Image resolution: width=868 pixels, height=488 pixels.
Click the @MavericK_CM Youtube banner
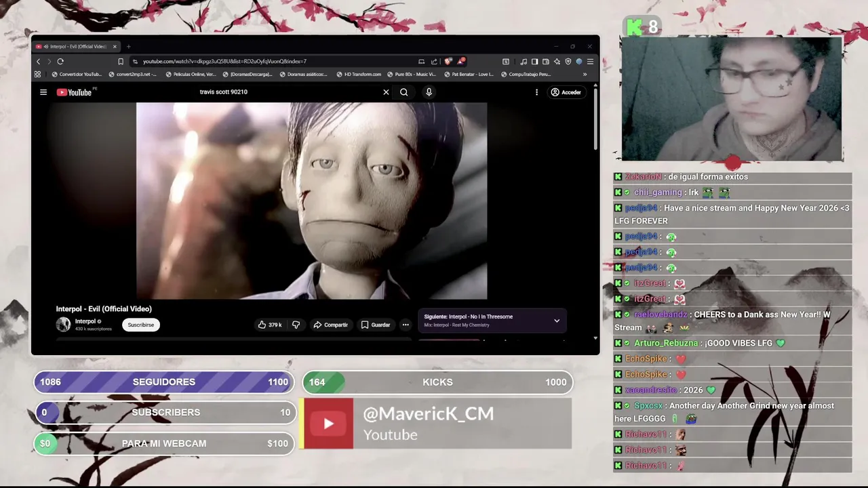436,424
